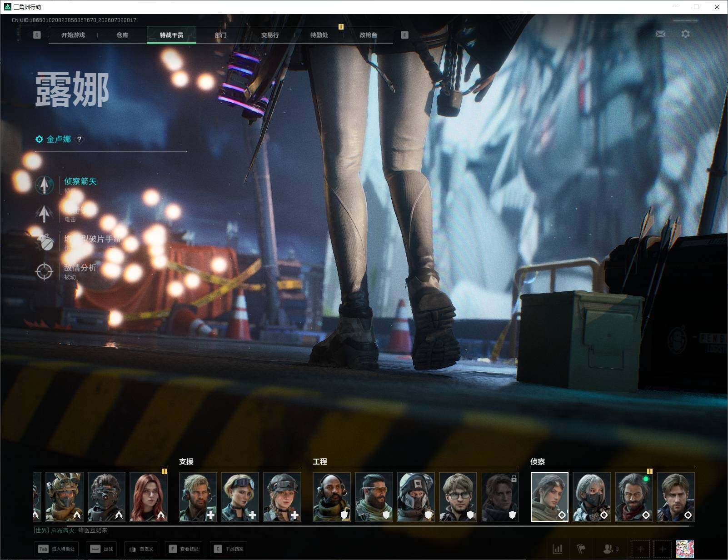Open the 开始游戏 tab
The width and height of the screenshot is (728, 560).
click(73, 35)
